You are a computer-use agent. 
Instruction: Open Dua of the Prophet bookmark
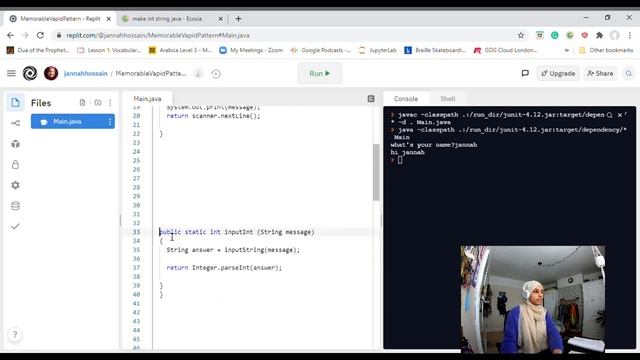(x=38, y=50)
